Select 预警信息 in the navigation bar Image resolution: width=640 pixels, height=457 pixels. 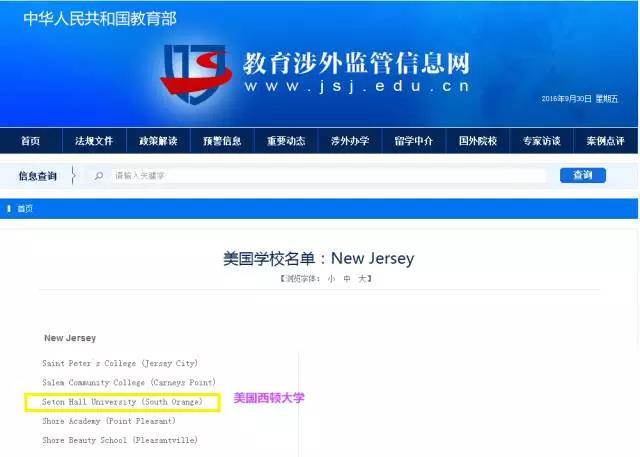222,141
